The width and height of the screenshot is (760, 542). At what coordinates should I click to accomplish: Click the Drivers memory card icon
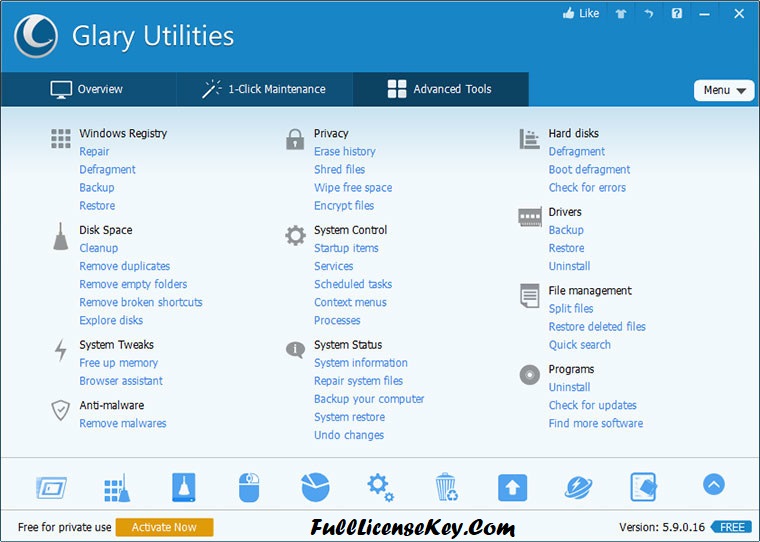tap(530, 217)
